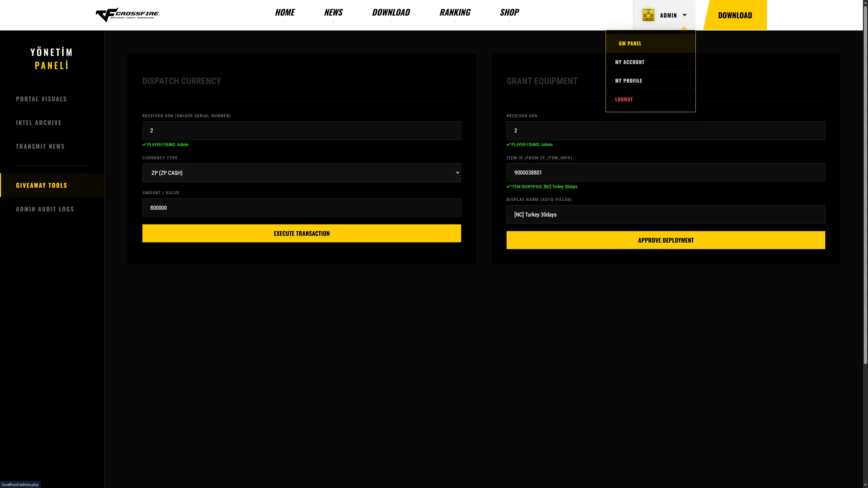The height and width of the screenshot is (488, 868).
Task: Click the Dispatch Currency heading
Action: [181, 81]
